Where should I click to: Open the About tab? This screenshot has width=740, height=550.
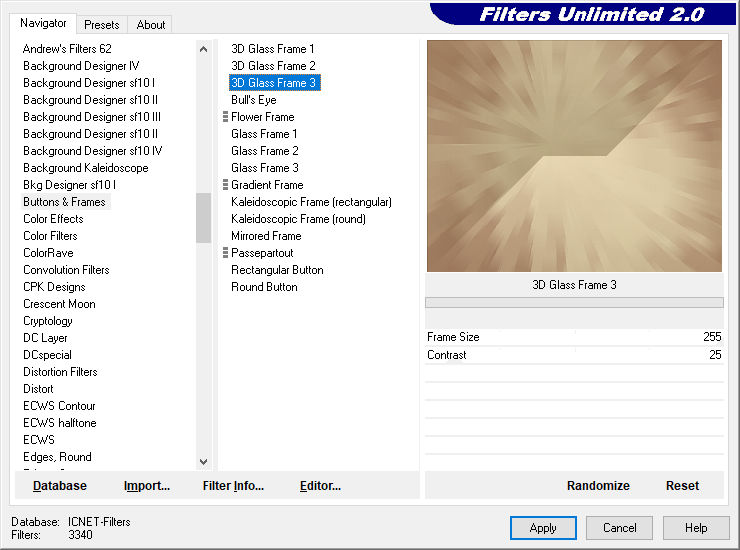(151, 25)
